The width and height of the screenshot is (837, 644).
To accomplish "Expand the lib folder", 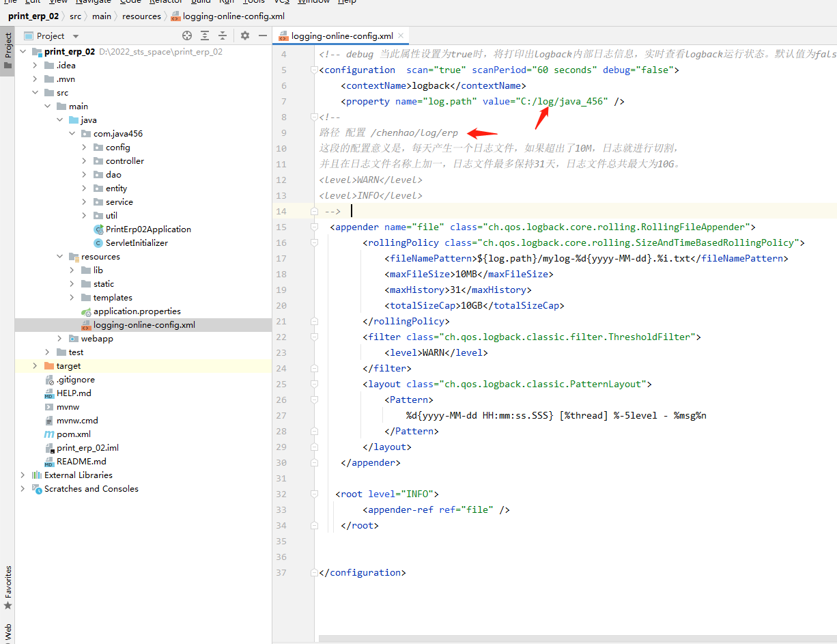I will [x=72, y=270].
